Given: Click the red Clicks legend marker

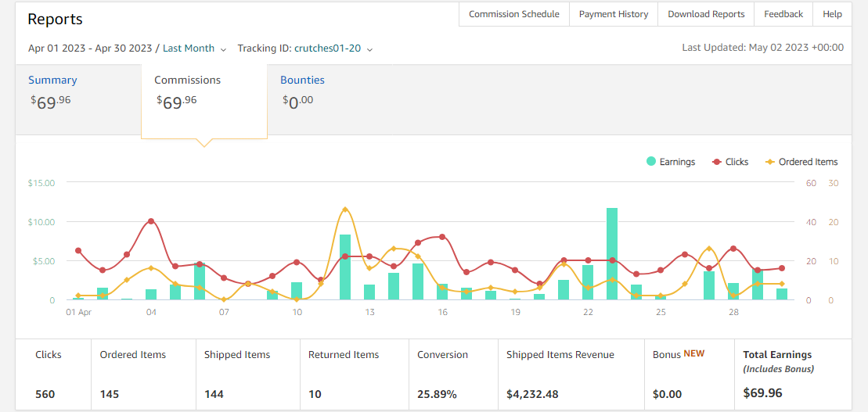Looking at the screenshot, I should click(x=718, y=162).
